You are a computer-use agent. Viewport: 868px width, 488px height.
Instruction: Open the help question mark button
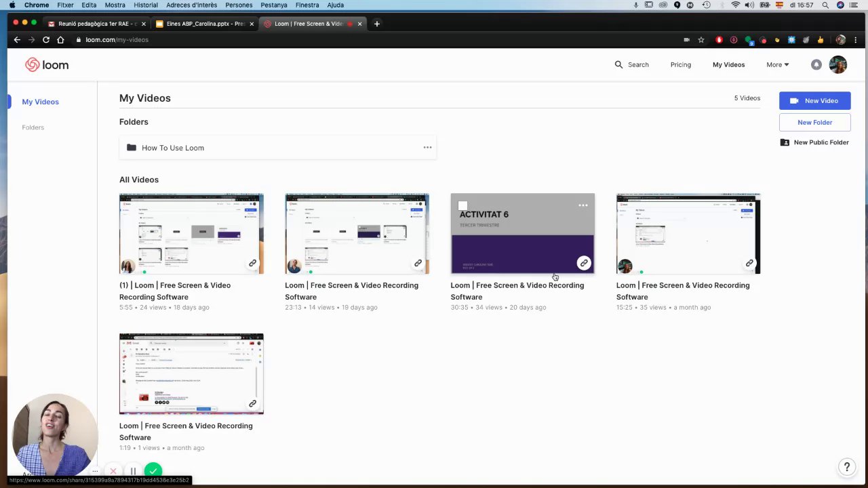coord(846,466)
